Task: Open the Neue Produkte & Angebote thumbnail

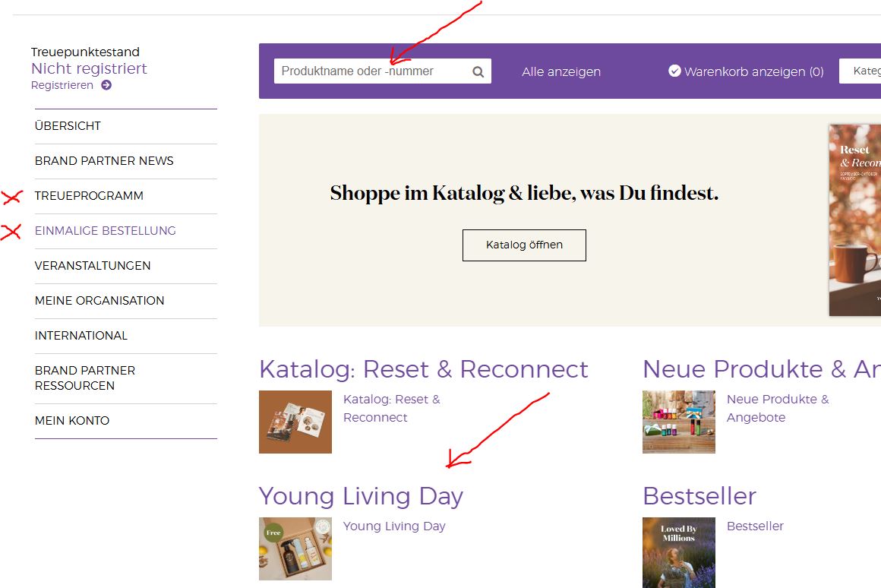Action: (678, 422)
